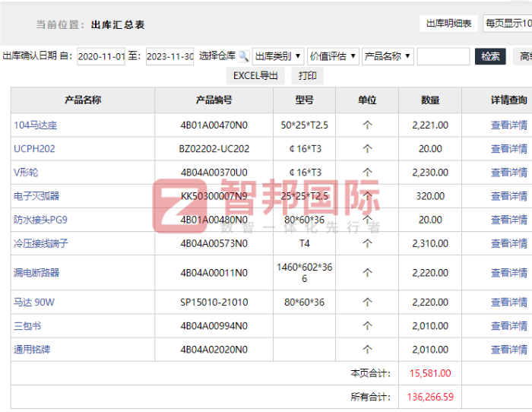
Task: Click the 产品编号 column header
Action: coord(214,100)
